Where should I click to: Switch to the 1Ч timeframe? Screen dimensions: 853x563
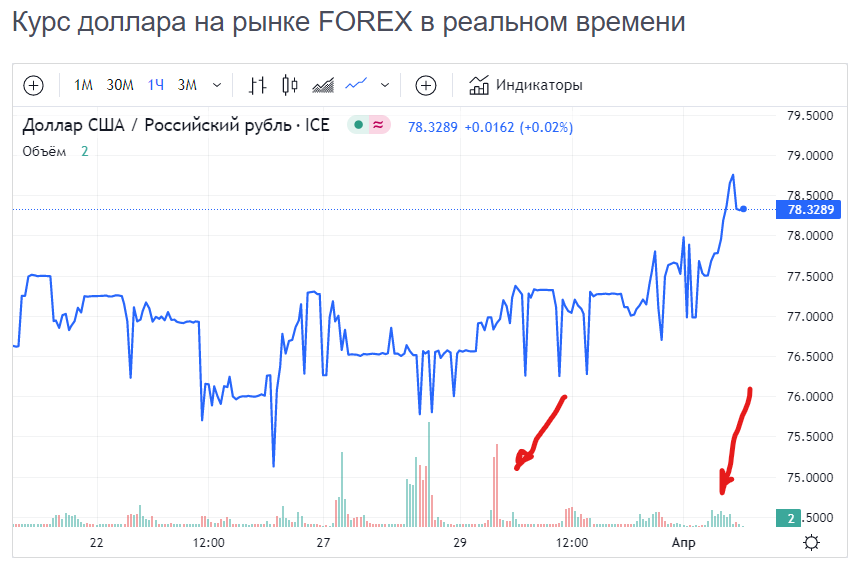point(156,85)
